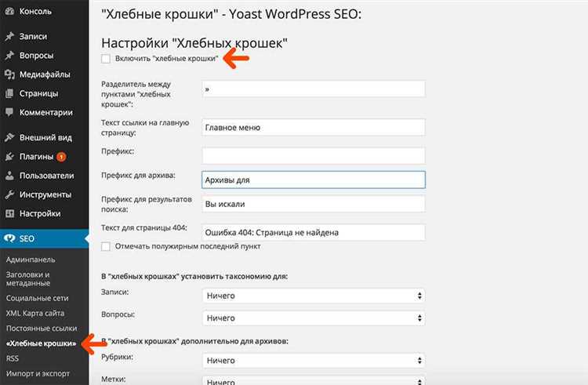The height and width of the screenshot is (385, 588).
Task: Click the Инструменты wrench icon
Action: [x=9, y=194]
